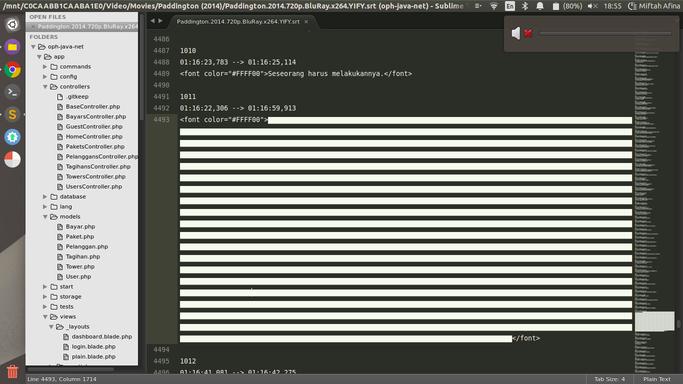Viewport: 683px width, 384px height.
Task: Expand the storage folder
Action: pos(45,296)
